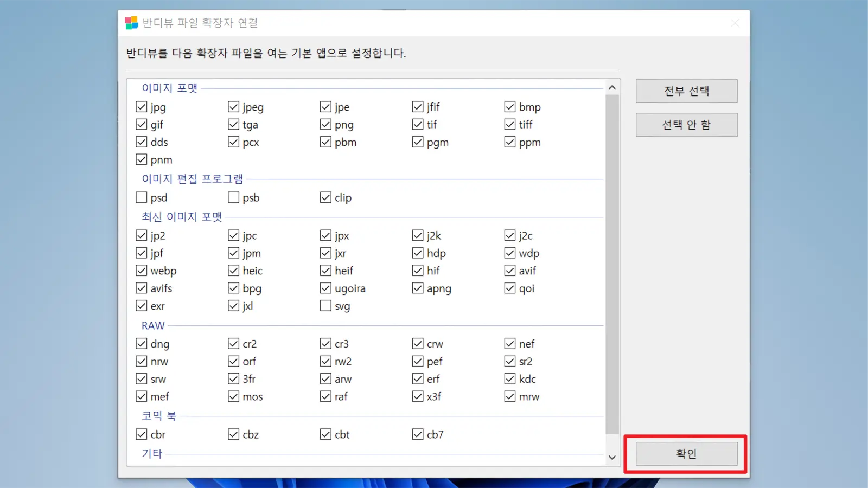868x488 pixels.
Task: Enable the psd file extension checkbox
Action: pos(141,197)
